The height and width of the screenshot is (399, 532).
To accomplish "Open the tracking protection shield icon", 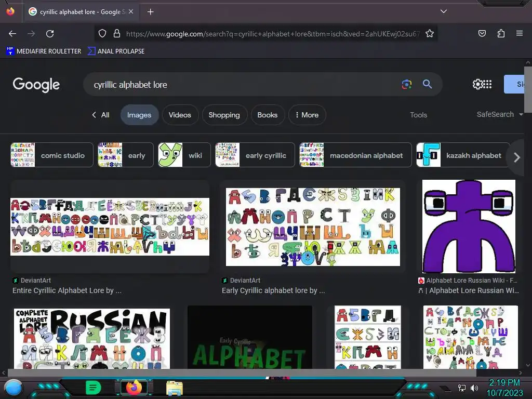I will click(x=102, y=33).
